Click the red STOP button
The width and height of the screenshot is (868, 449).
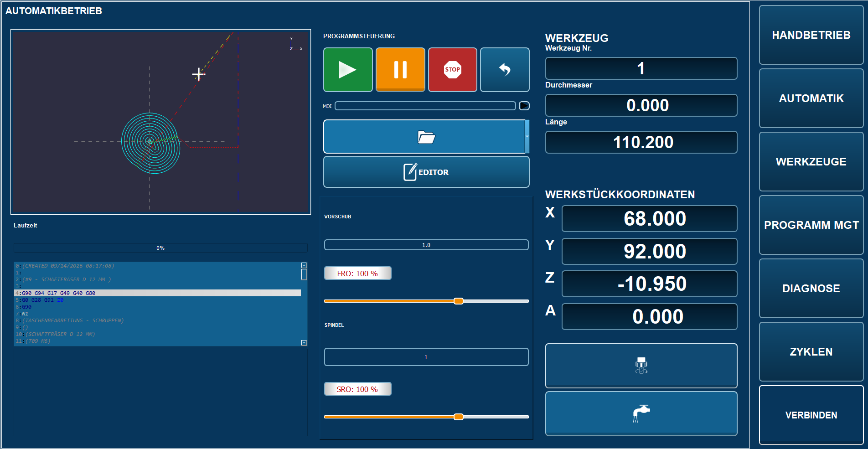coord(453,70)
